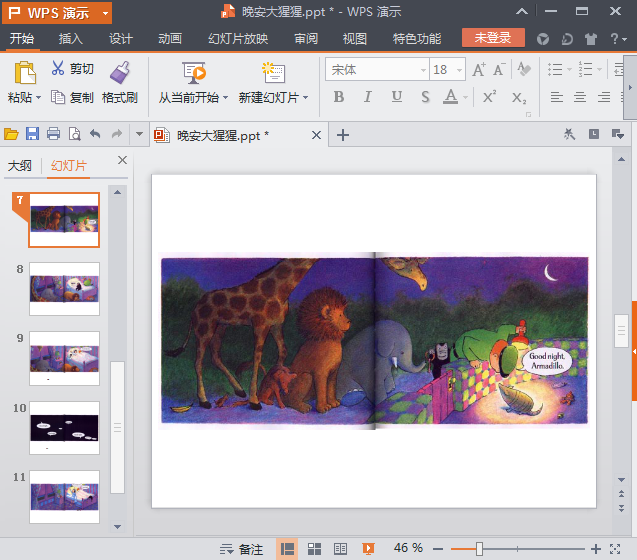Open the 插入 ribbon tab
This screenshot has height=560, width=637.
(x=71, y=39)
